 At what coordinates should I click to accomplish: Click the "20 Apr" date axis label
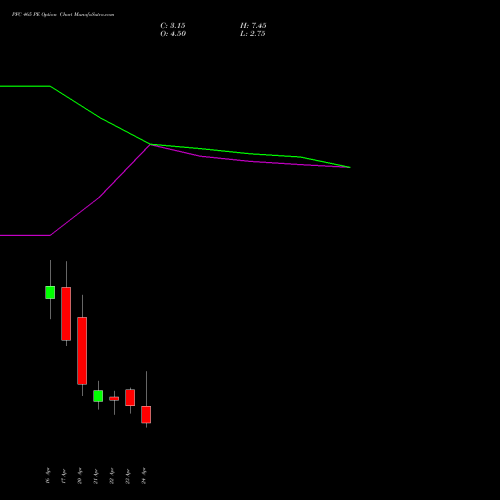[x=80, y=476]
